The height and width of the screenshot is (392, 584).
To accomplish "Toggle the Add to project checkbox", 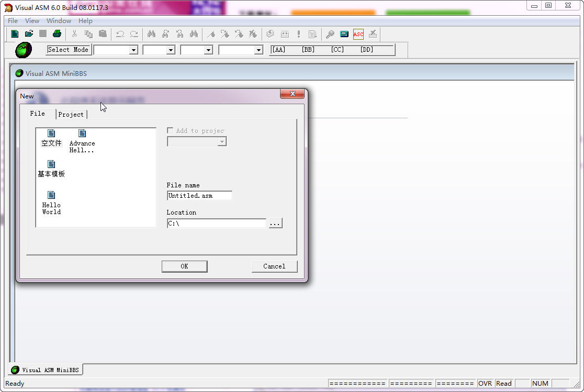I will coord(170,130).
